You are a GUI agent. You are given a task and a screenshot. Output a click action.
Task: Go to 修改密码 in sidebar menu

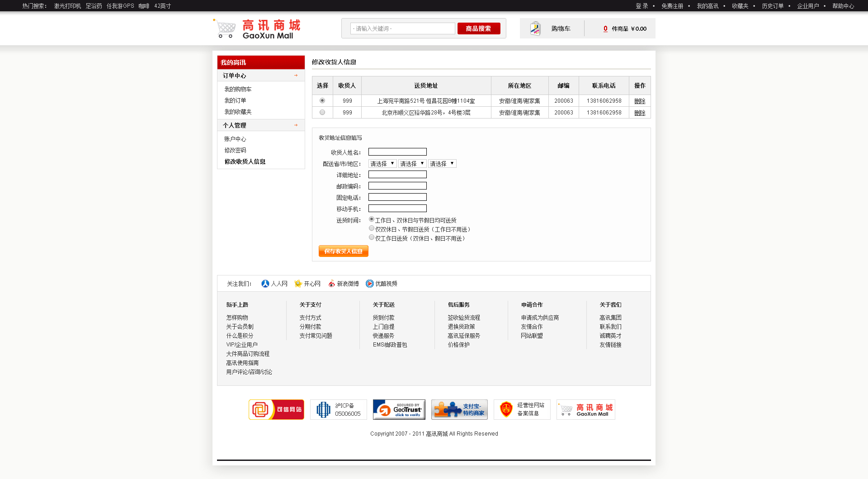(x=235, y=150)
